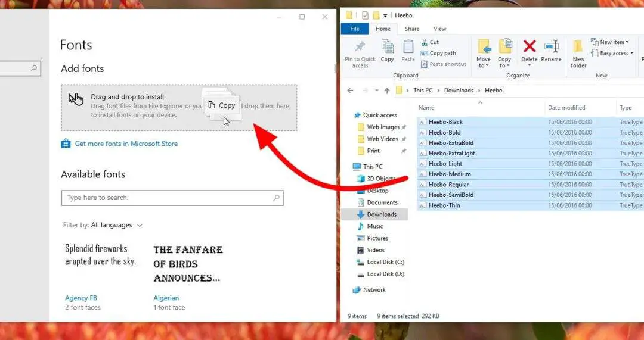Screen dimensions: 644x340
Task: Click the Agency FB font preview
Action: (100, 255)
